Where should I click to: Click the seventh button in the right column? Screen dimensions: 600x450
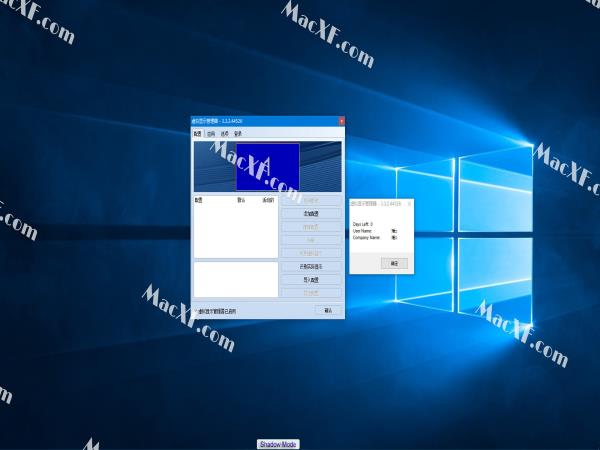click(311, 280)
